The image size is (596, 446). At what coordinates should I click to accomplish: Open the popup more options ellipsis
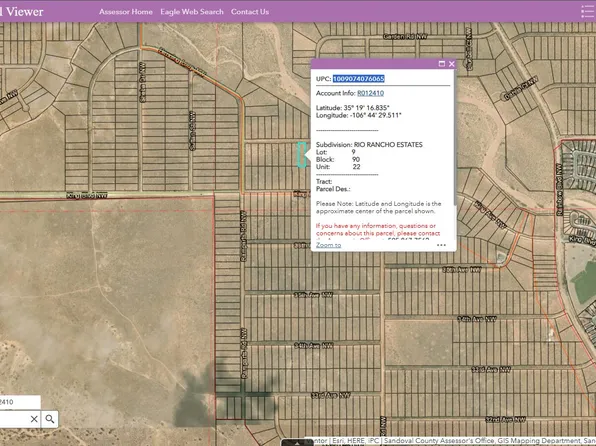(x=441, y=245)
